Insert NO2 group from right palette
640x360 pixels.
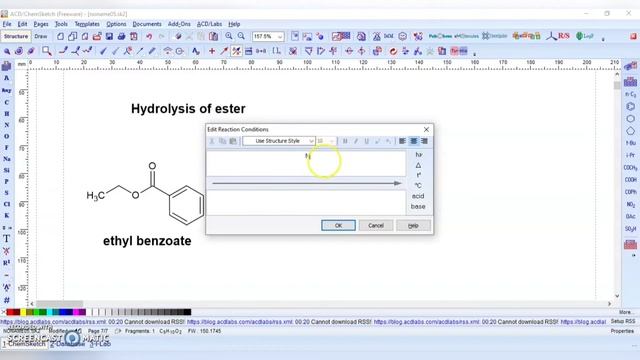631,204
